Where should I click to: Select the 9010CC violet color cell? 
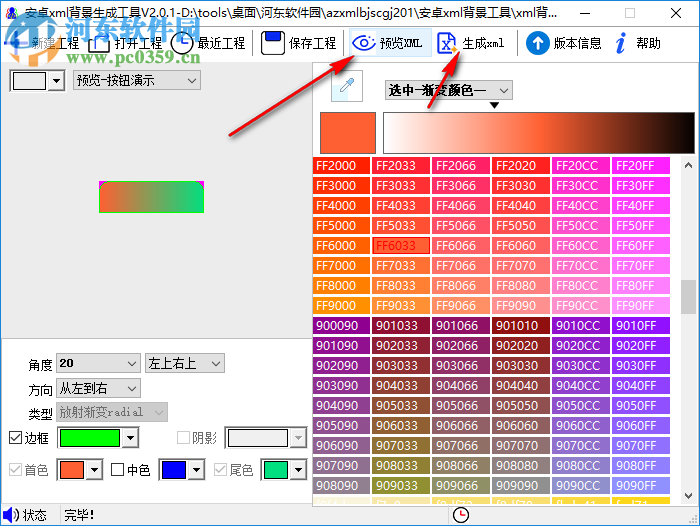point(580,326)
